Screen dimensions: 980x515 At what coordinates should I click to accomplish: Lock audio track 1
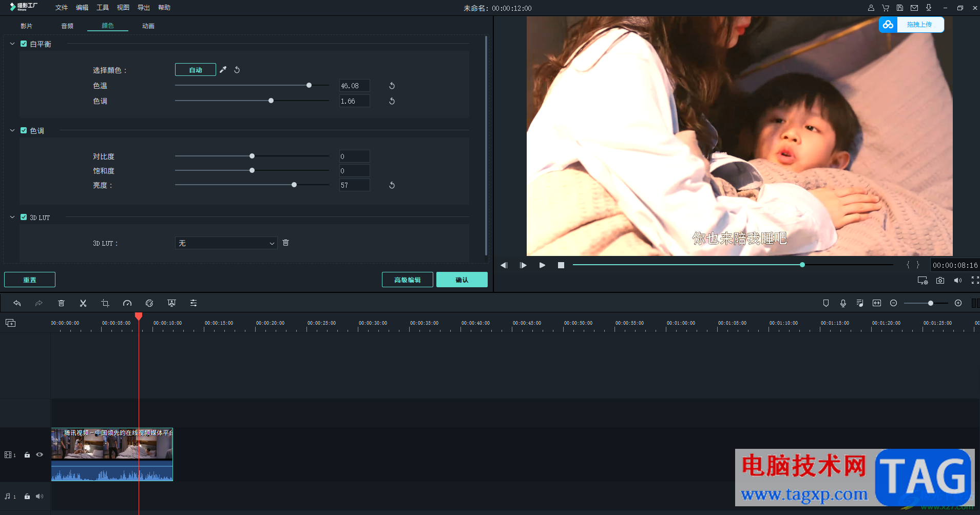pyautogui.click(x=27, y=497)
